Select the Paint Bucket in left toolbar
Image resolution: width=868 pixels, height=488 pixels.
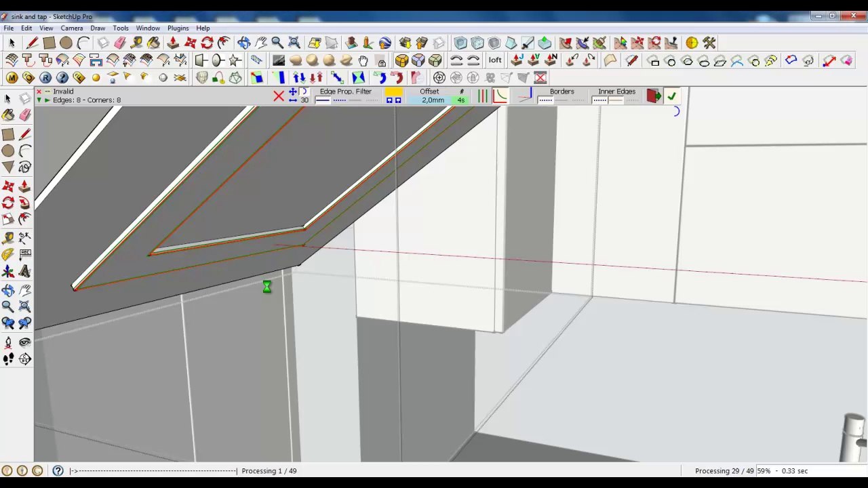[x=8, y=115]
